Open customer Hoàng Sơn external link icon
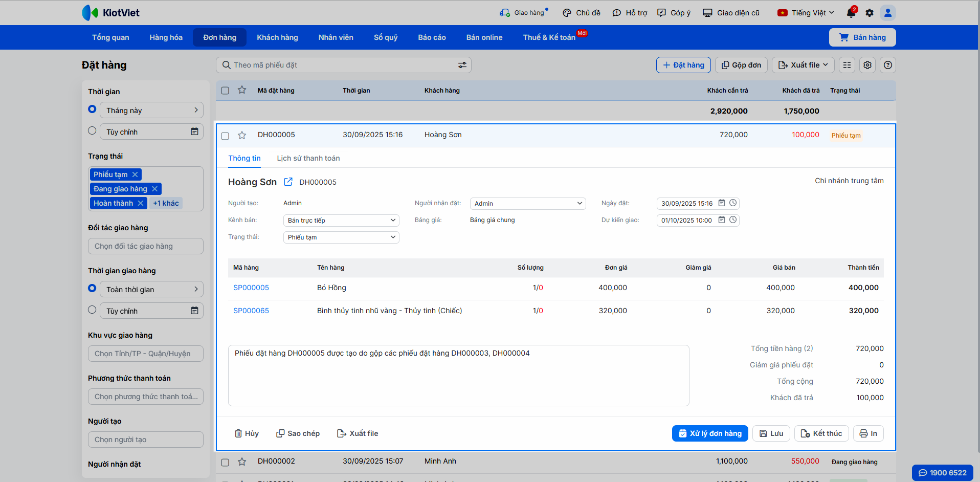 click(288, 182)
